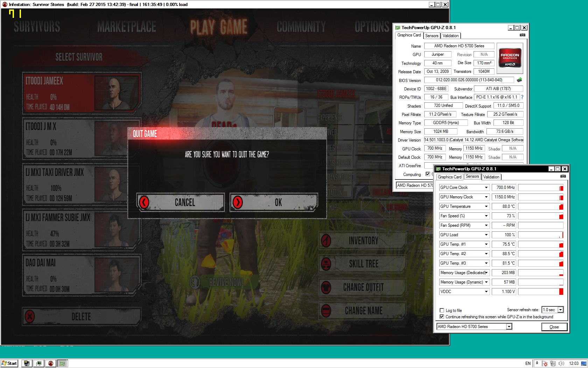Open the GPU Temperature sensor dropdown

pyautogui.click(x=486, y=206)
